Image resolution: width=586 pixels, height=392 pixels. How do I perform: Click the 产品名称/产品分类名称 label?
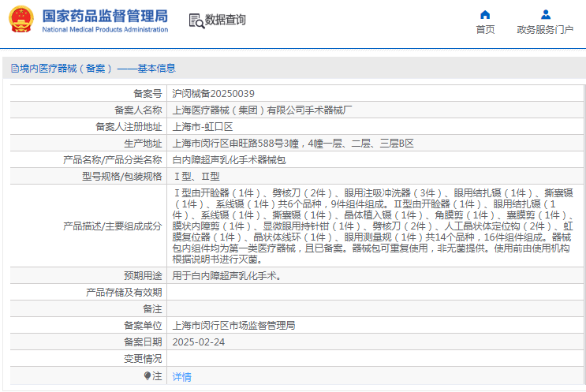pyautogui.click(x=113, y=160)
